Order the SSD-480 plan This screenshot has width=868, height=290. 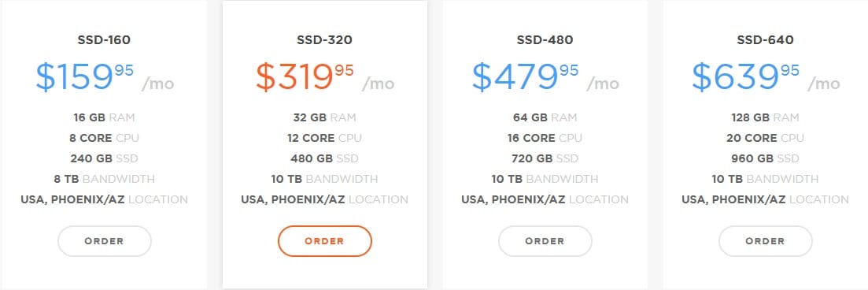click(545, 241)
